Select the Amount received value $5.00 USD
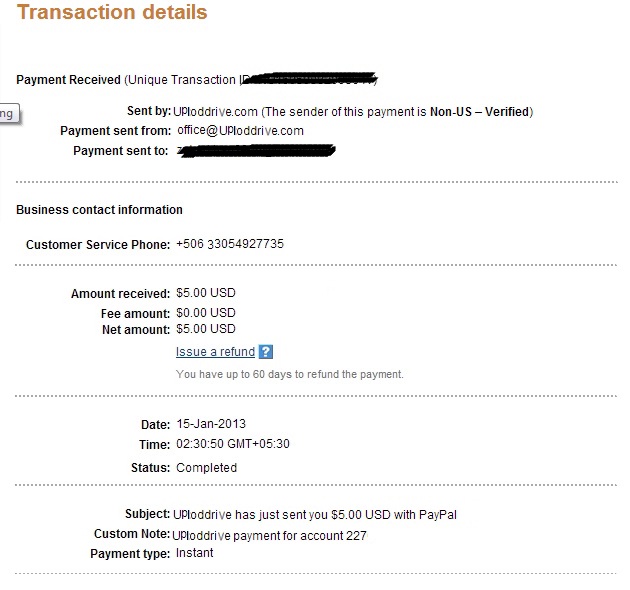The height and width of the screenshot is (590, 630). coord(206,293)
